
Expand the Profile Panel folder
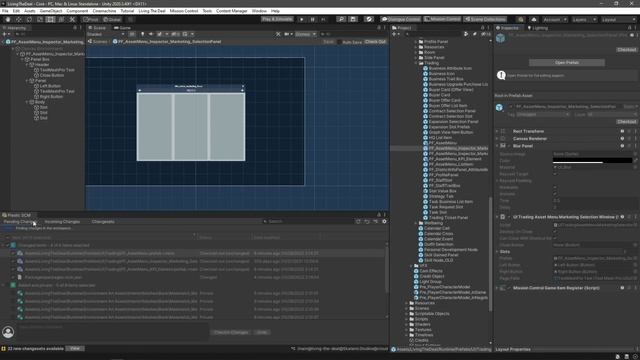pos(416,42)
